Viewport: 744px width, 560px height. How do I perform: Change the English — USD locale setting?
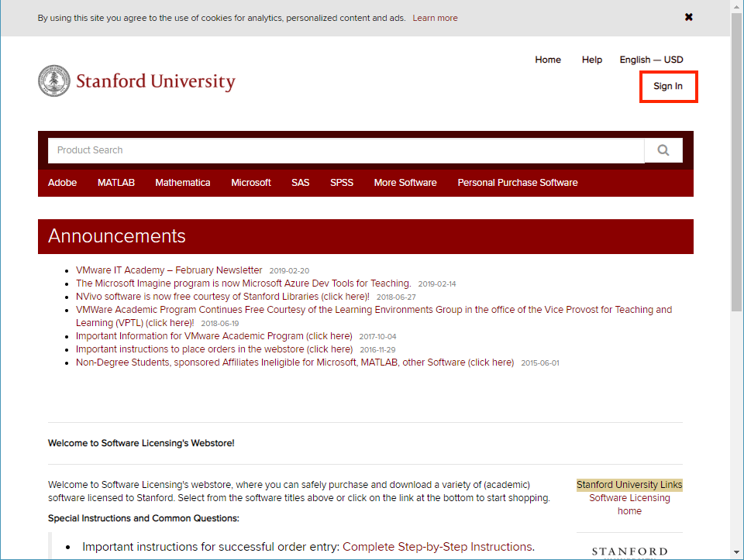(x=651, y=60)
